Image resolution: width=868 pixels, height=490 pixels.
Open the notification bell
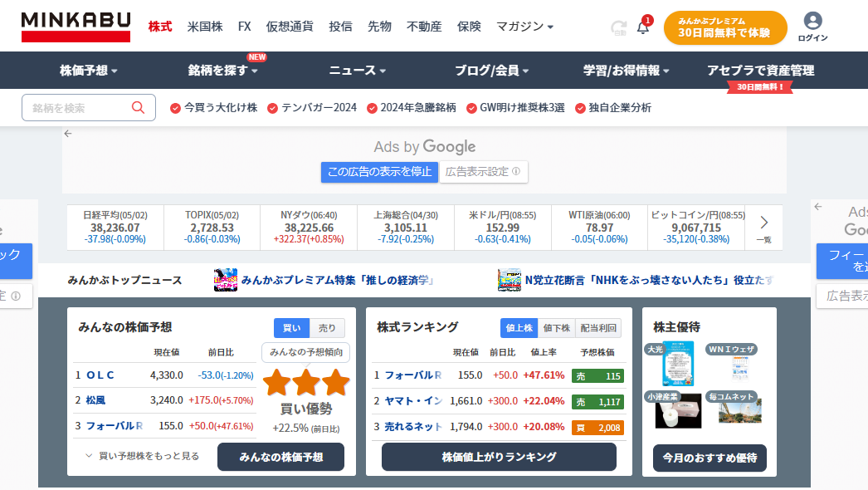pos(642,27)
